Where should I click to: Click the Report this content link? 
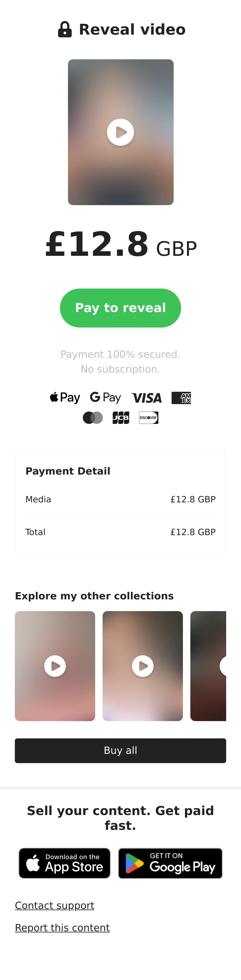pyautogui.click(x=62, y=928)
